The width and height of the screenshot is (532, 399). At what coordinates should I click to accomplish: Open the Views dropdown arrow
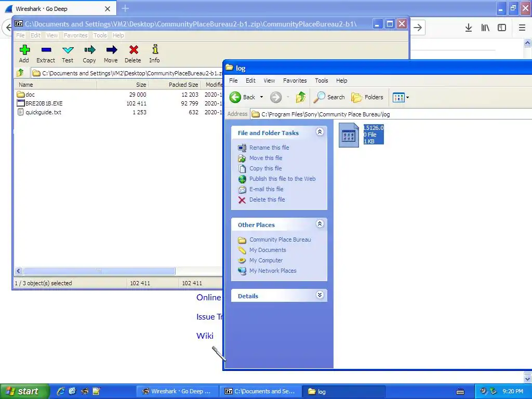(407, 97)
